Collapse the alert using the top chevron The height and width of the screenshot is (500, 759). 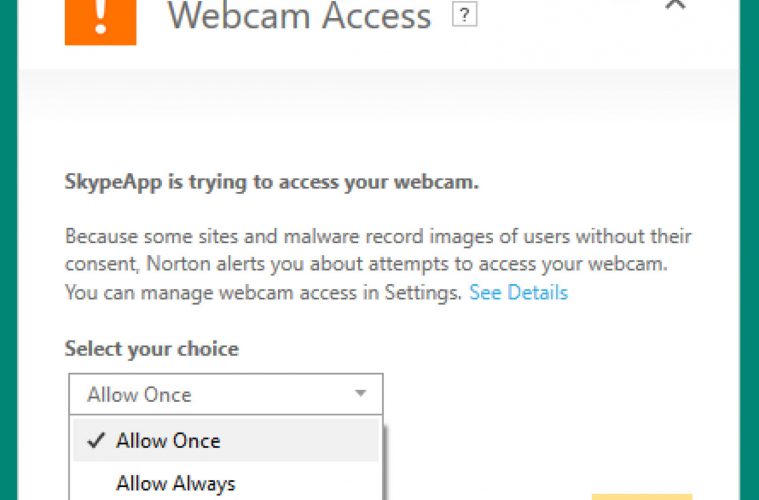(x=676, y=4)
